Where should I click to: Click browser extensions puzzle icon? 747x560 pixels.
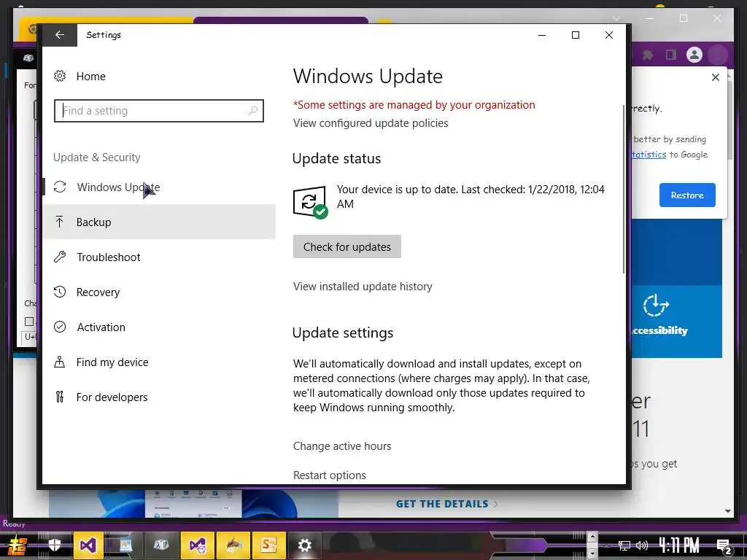(x=648, y=55)
